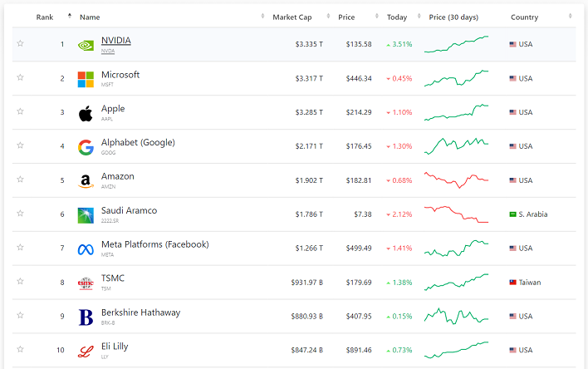The image size is (588, 369).
Task: Sort by the Price column header
Action: pos(347,17)
